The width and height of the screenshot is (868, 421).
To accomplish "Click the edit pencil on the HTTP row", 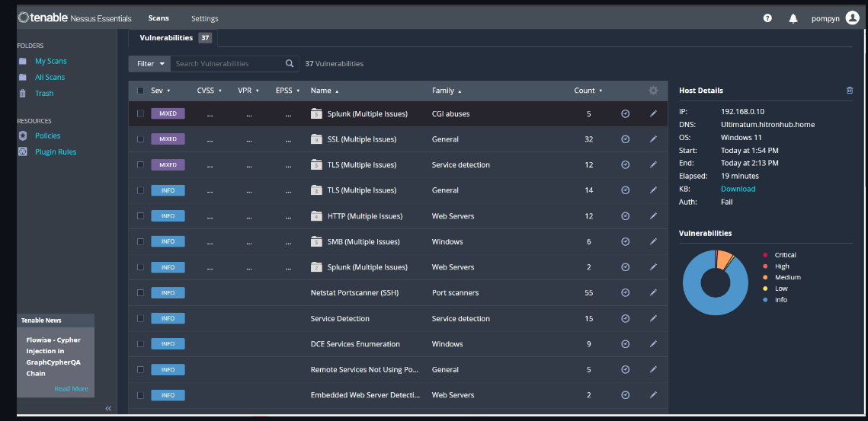I will (x=653, y=215).
